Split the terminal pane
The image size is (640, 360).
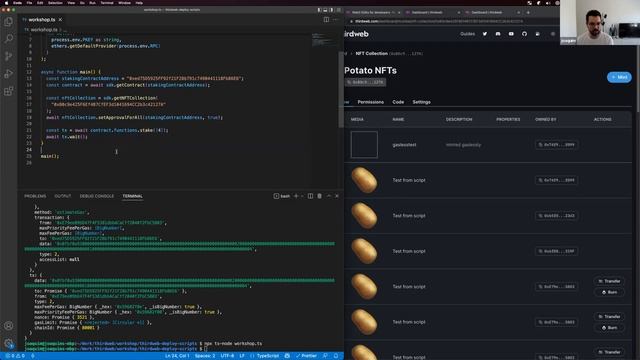pos(310,196)
